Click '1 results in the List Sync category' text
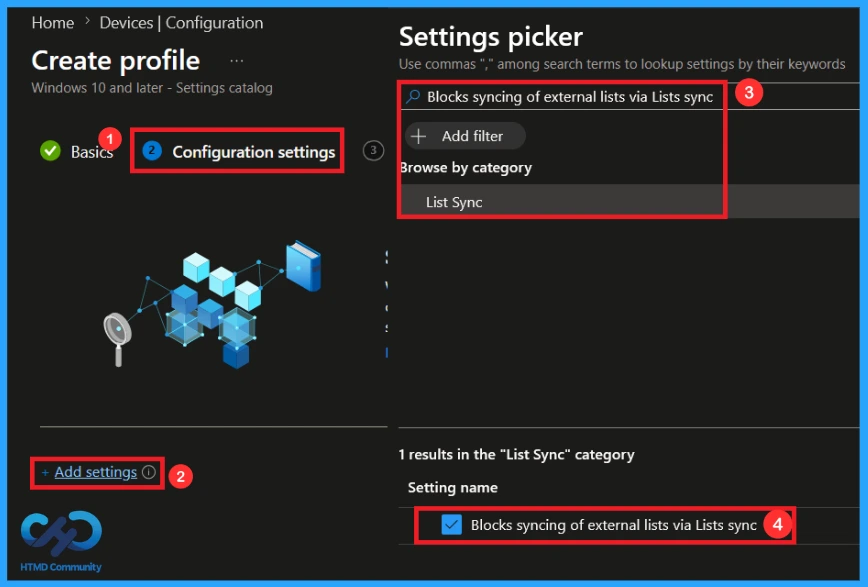Screen dimensions: 868x587 [x=516, y=455]
